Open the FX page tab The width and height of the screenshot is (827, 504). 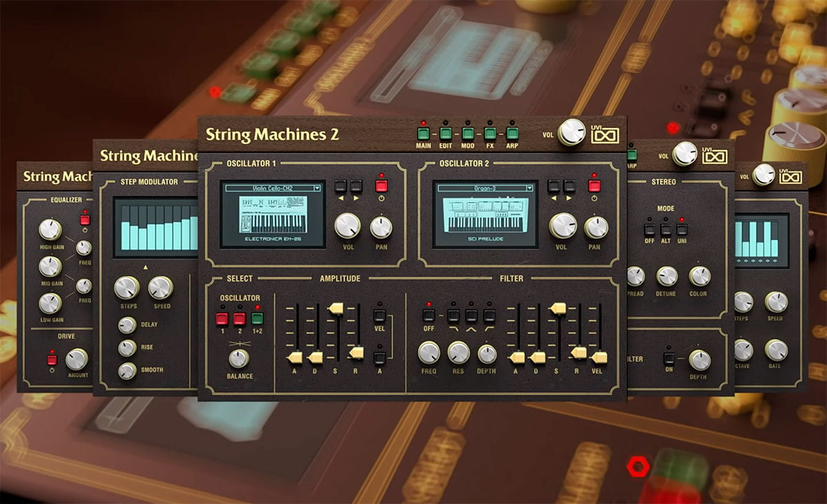(x=490, y=134)
